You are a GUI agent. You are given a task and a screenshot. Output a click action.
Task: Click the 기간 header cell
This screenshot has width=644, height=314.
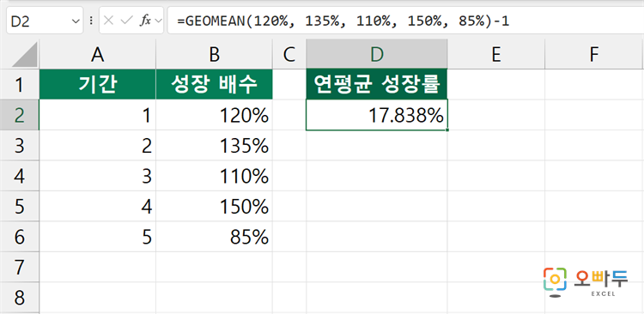click(x=97, y=85)
